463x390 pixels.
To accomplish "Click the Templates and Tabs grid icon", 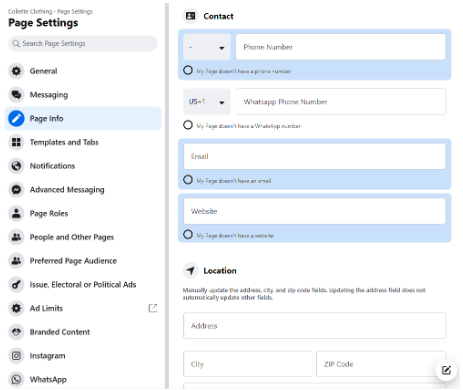I will click(x=16, y=142).
